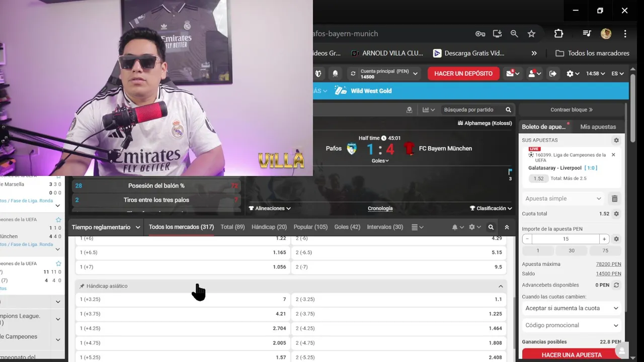Refresh Advancebets disponibles
This screenshot has height=362, width=644.
coord(616,285)
